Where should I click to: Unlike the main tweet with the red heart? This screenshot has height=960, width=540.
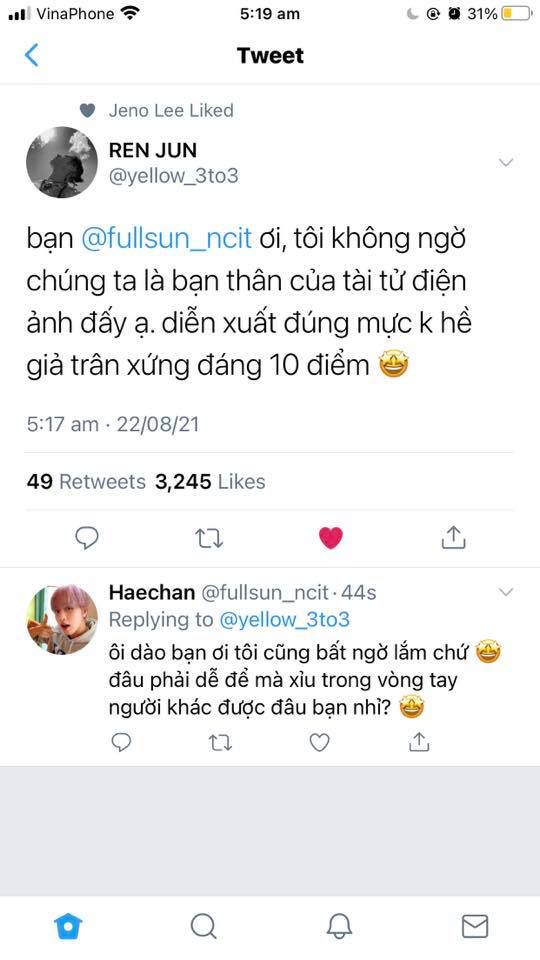point(331,538)
